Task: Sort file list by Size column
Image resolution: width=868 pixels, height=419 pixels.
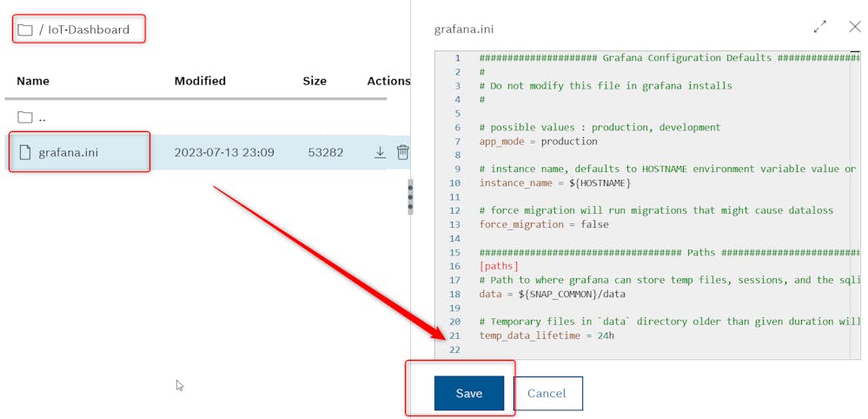Action: pos(315,81)
